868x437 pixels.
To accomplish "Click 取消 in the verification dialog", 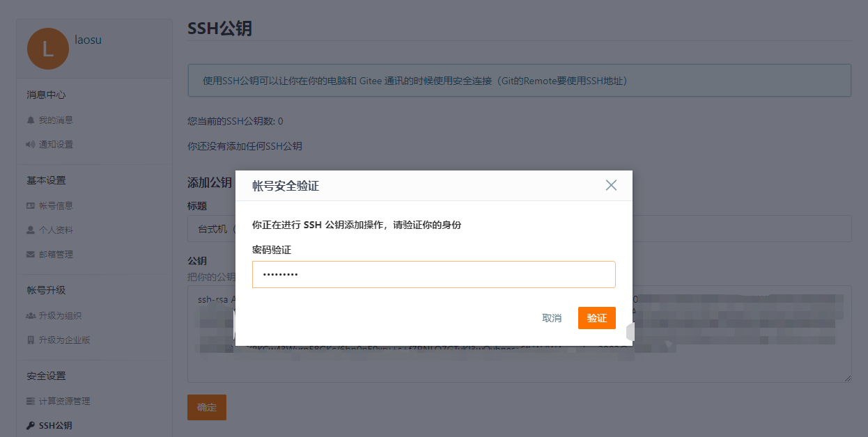I will point(552,318).
